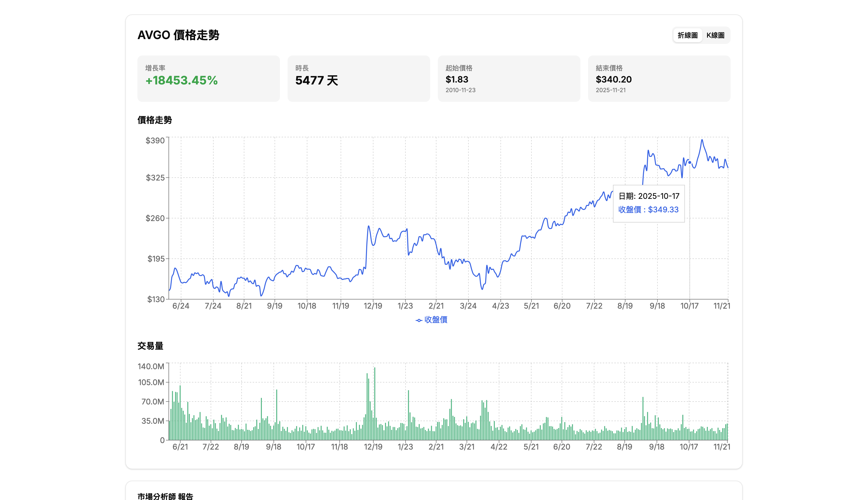Click the 8/21 date on price chart axis

pos(244,306)
